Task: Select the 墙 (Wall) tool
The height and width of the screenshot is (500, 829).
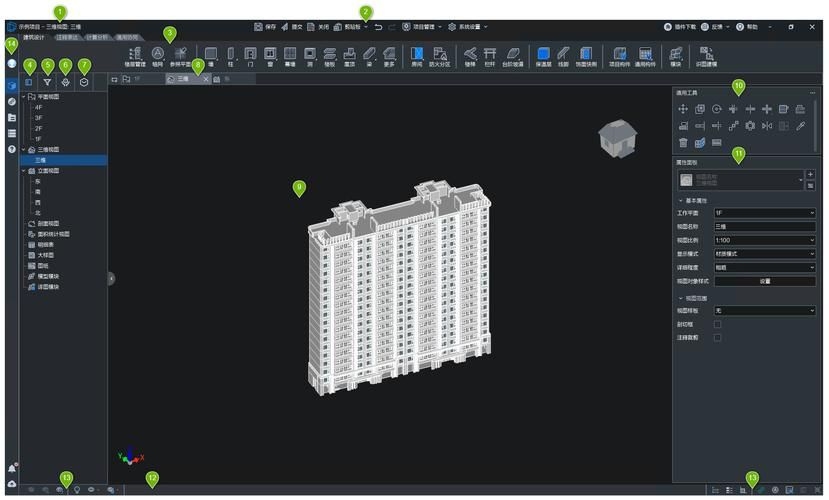Action: pos(210,55)
